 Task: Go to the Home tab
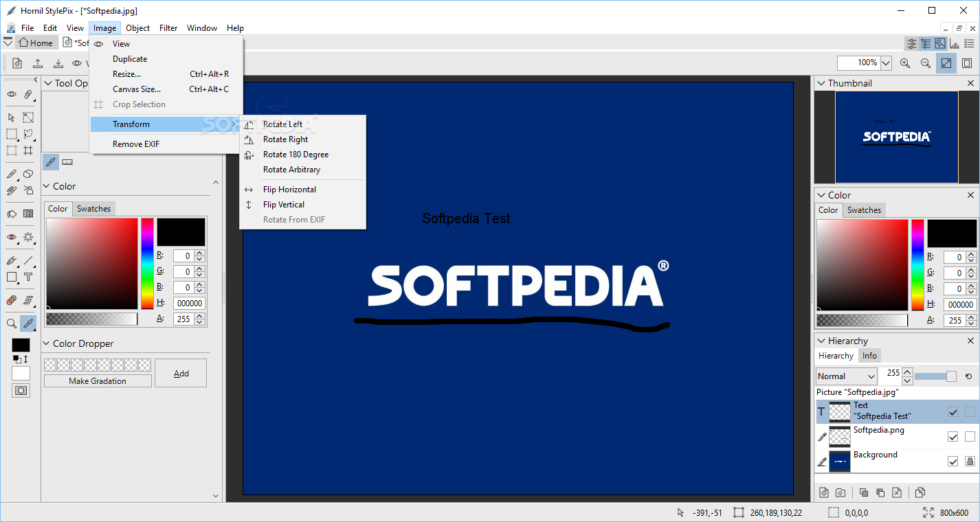tap(36, 43)
